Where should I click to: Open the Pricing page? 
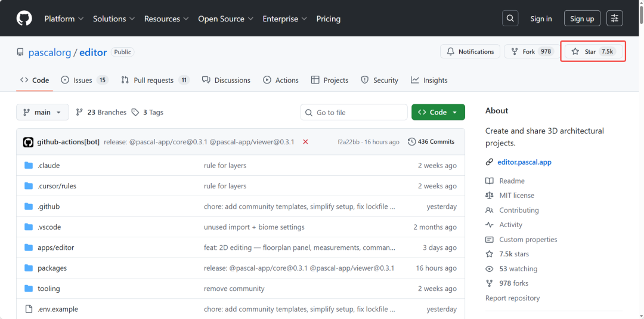[328, 18]
